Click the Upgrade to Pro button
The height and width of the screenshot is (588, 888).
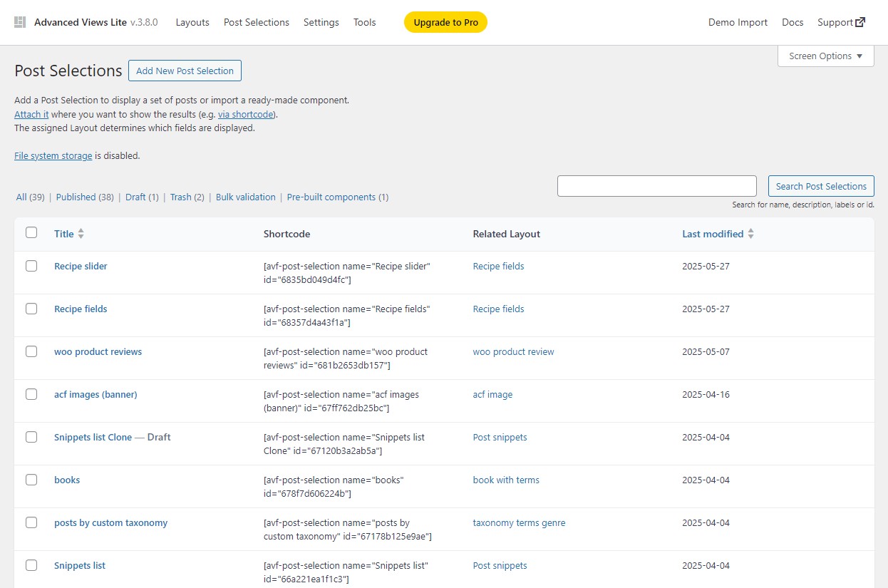tap(445, 22)
